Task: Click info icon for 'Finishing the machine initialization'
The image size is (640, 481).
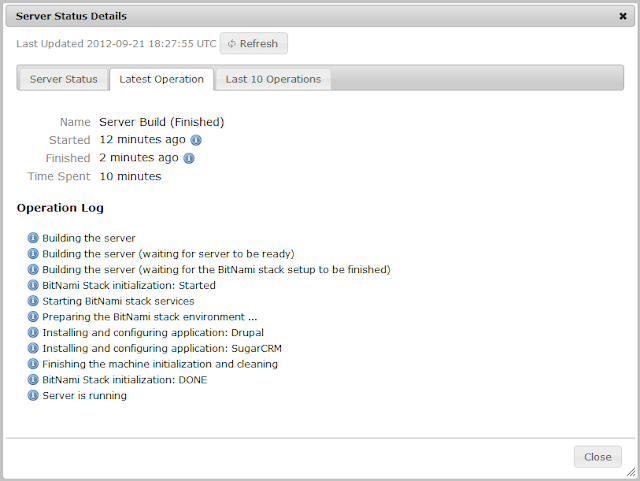Action: 33,364
